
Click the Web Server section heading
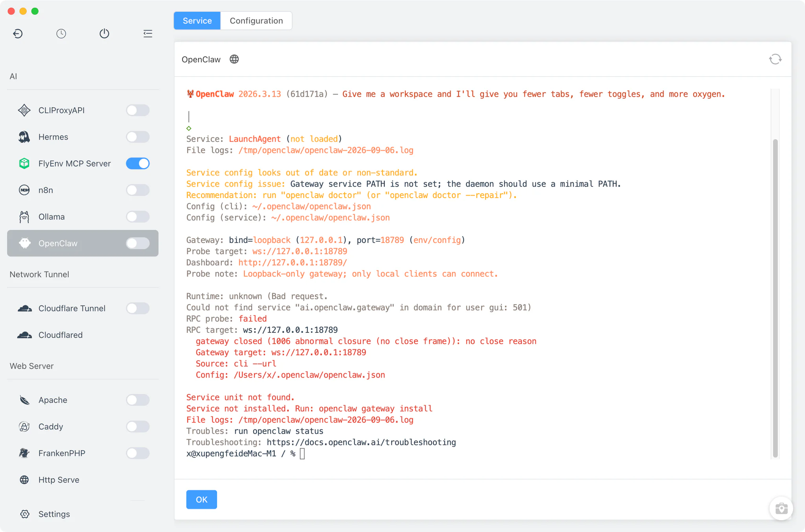pyautogui.click(x=31, y=366)
